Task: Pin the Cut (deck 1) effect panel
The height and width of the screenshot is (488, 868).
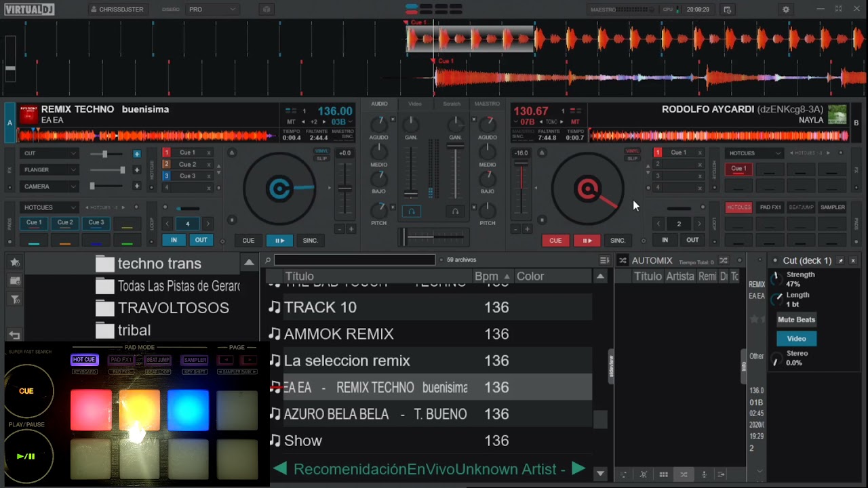Action: point(841,260)
